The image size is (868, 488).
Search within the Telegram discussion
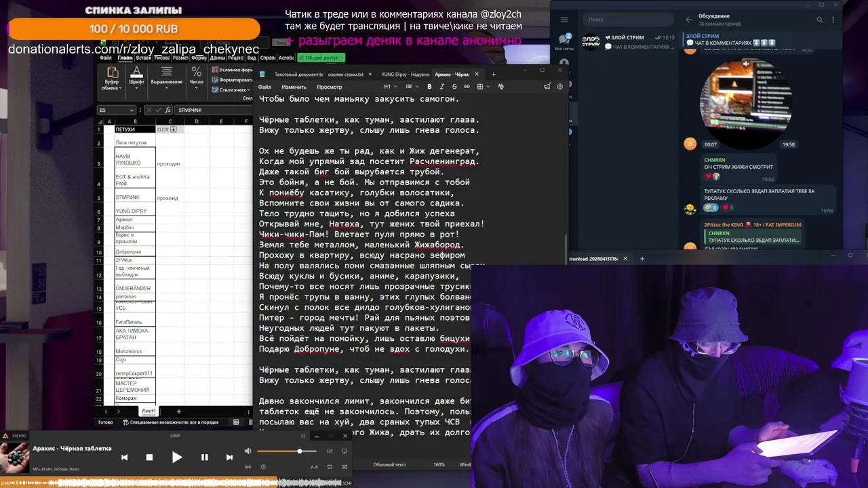(x=821, y=20)
